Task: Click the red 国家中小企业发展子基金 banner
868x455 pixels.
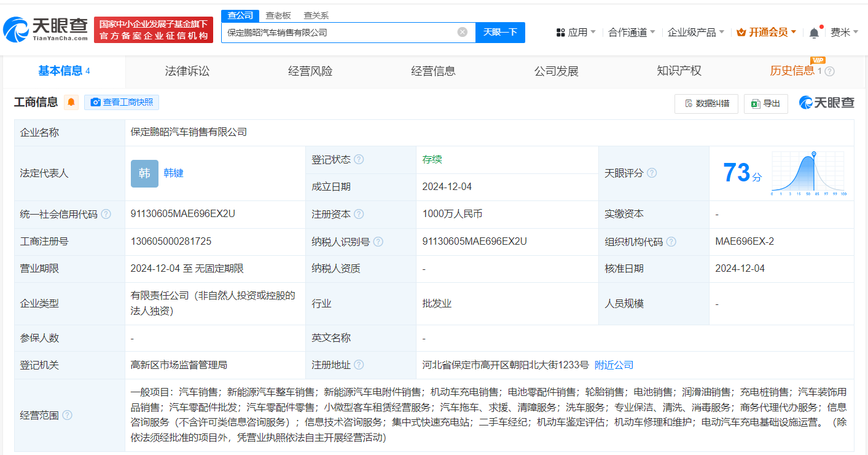Action: point(154,30)
